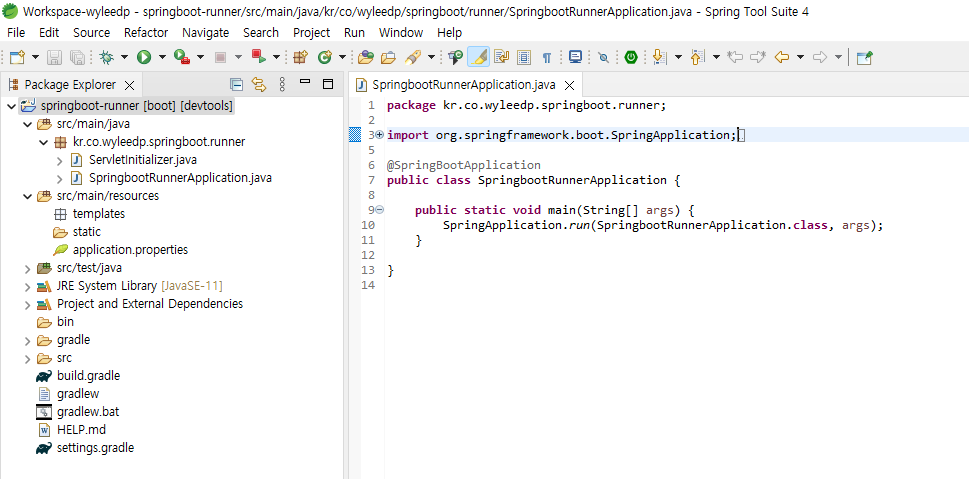Click the yellow Back navigation arrow

[782, 57]
